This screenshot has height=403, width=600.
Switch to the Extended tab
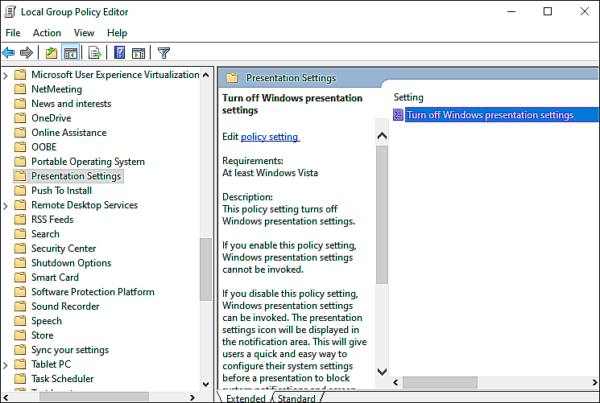click(246, 399)
